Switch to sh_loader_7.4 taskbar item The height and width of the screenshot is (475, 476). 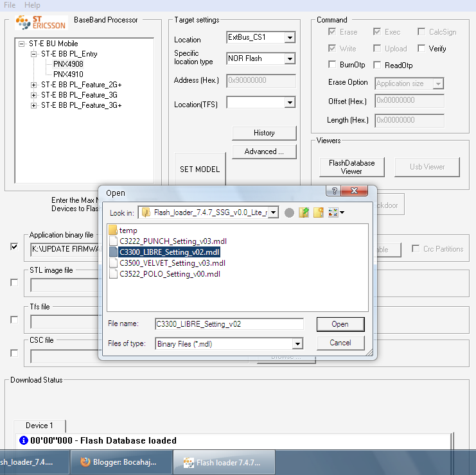[34, 462]
